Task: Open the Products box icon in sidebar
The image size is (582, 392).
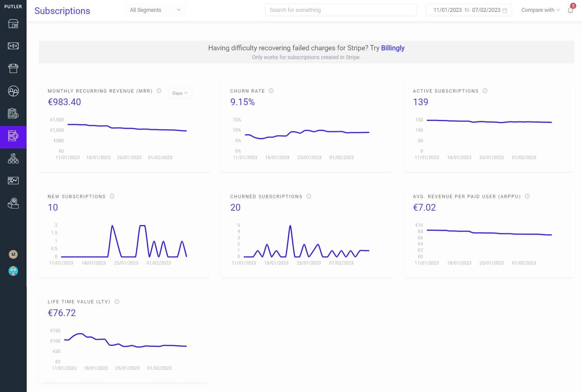Action: click(x=13, y=68)
